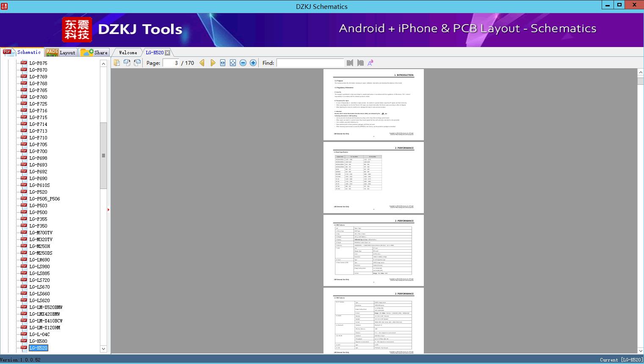The height and width of the screenshot is (364, 644).
Task: Choose LG-P710 from the list
Action: pyautogui.click(x=38, y=138)
